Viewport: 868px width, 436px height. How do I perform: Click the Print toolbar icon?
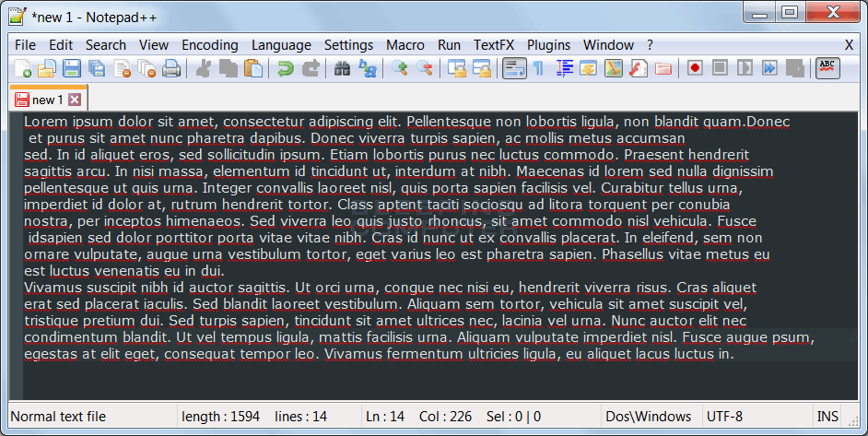pyautogui.click(x=171, y=68)
